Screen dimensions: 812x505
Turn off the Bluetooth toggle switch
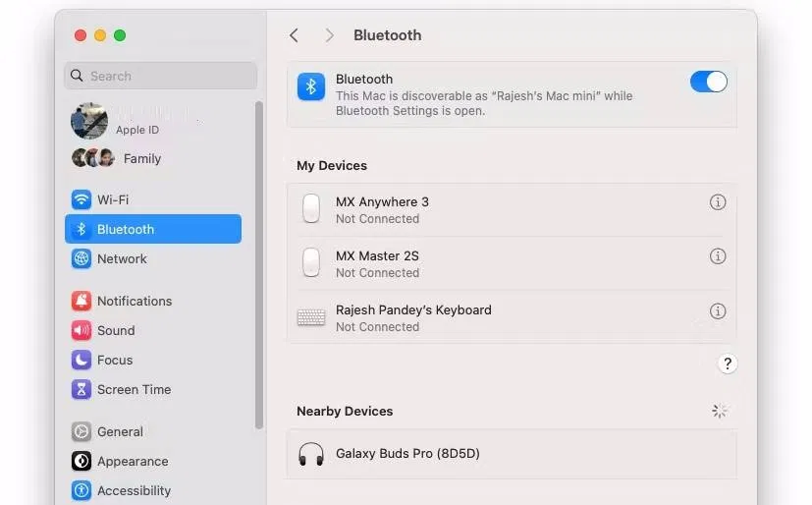[709, 82]
